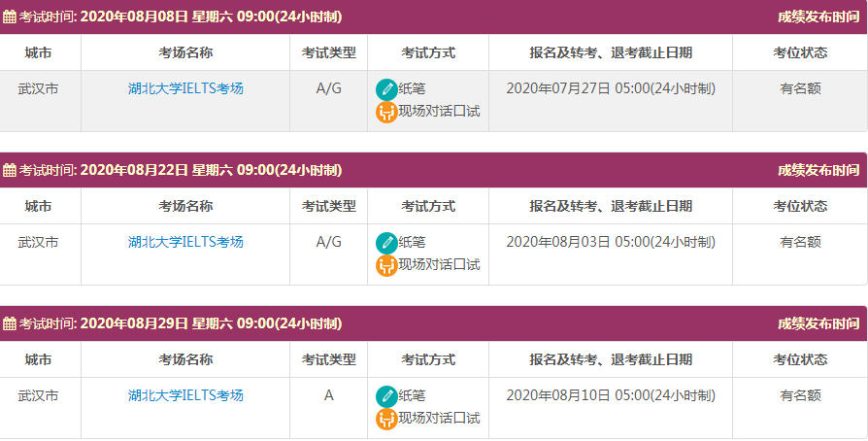Image resolution: width=868 pixels, height=441 pixels.
Task: Open the 湖北大学IELTS考场 link for the 08月08日 exam
Action: (x=185, y=88)
